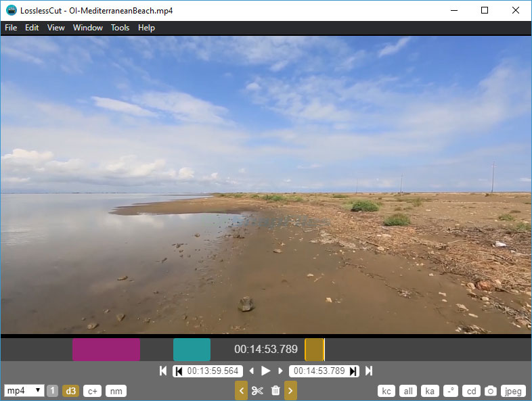Select the gold segment on timeline
The width and height of the screenshot is (532, 401).
tap(314, 350)
